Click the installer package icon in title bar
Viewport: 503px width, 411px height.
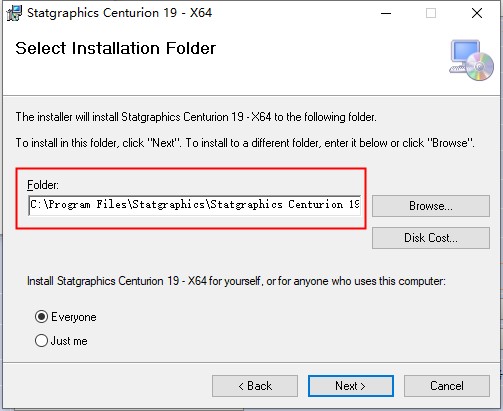(x=14, y=13)
